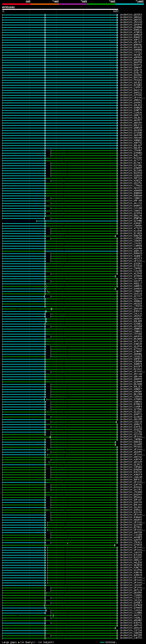Select hit label UniRef100_B8LKF4
The width and height of the screenshot is (146, 644).
[x=131, y=148]
